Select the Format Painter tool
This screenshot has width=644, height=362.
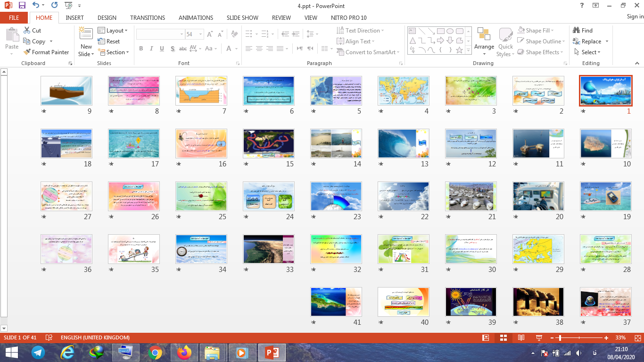(x=46, y=52)
